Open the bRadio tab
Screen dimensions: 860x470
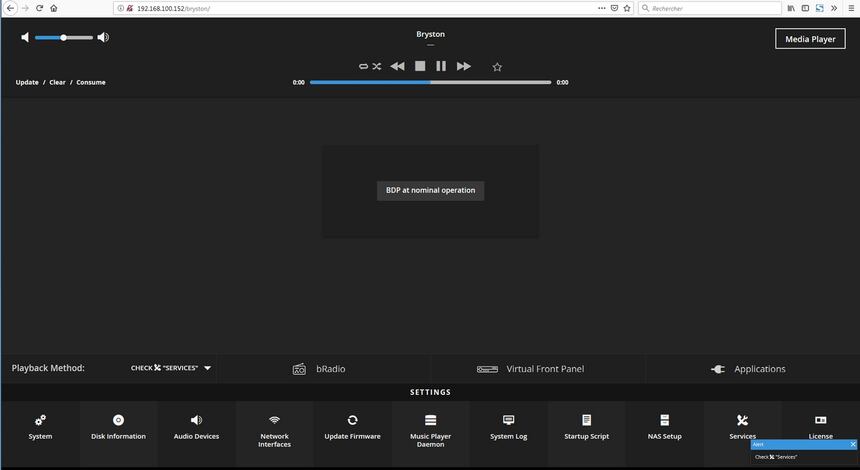pos(319,369)
